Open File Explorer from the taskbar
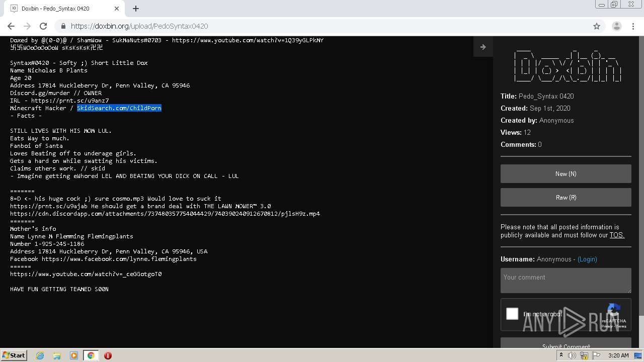The height and width of the screenshot is (362, 644). tap(57, 355)
